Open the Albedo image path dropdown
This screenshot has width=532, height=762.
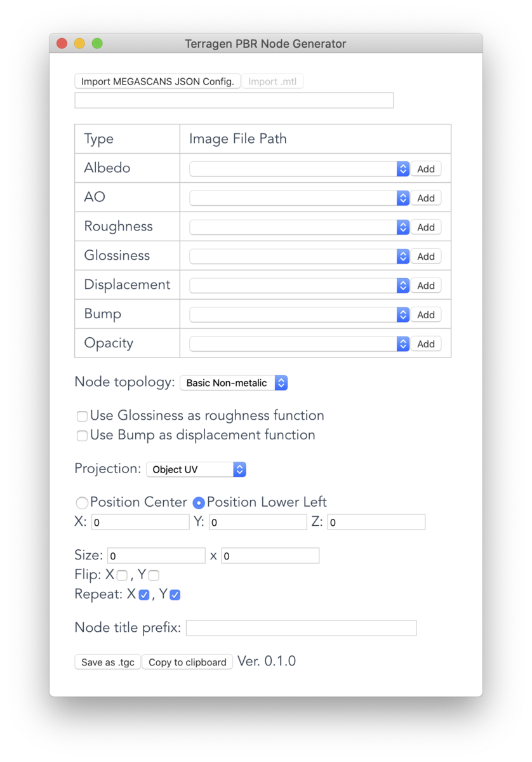(x=299, y=169)
